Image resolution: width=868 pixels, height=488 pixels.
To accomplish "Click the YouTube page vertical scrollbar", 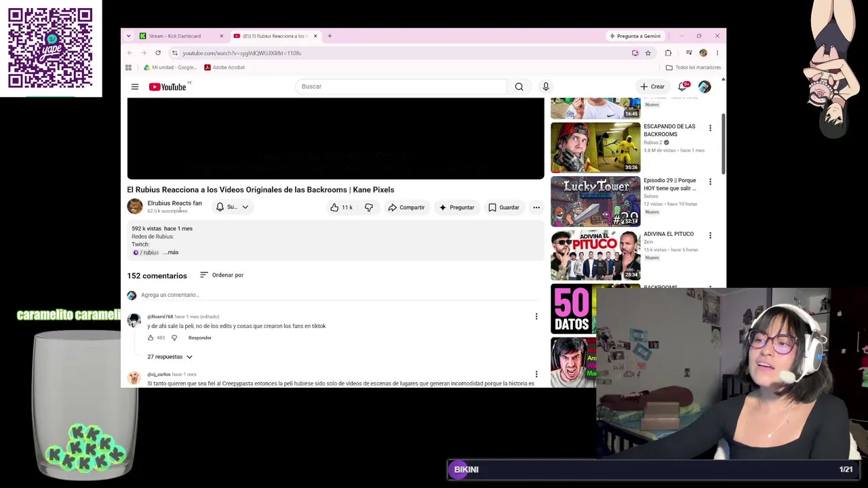I will (723, 144).
